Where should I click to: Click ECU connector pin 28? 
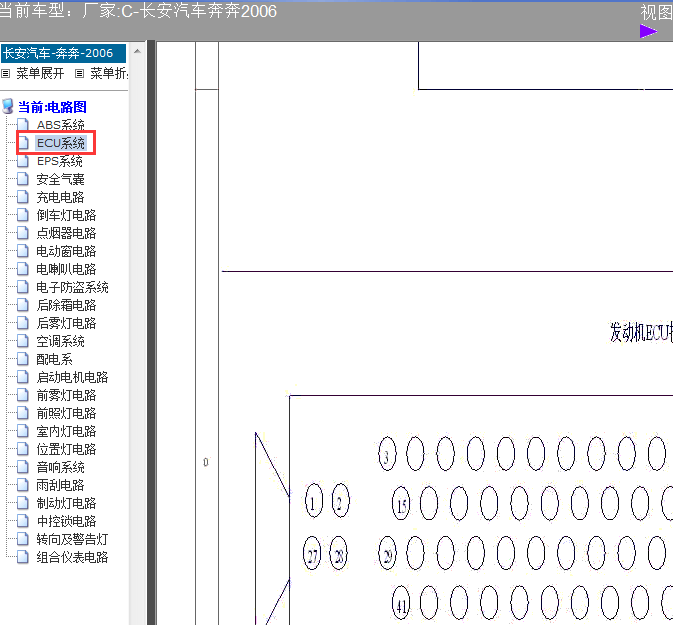point(339,553)
